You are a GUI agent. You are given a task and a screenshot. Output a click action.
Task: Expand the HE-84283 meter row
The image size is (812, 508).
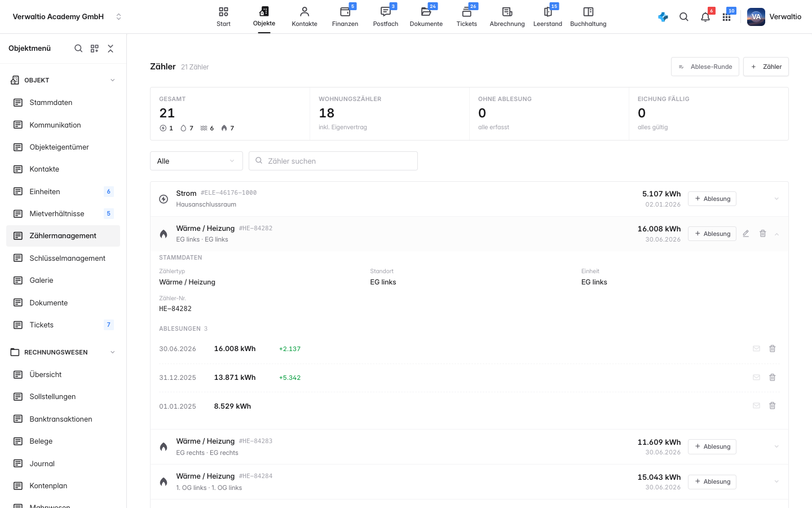pyautogui.click(x=776, y=446)
